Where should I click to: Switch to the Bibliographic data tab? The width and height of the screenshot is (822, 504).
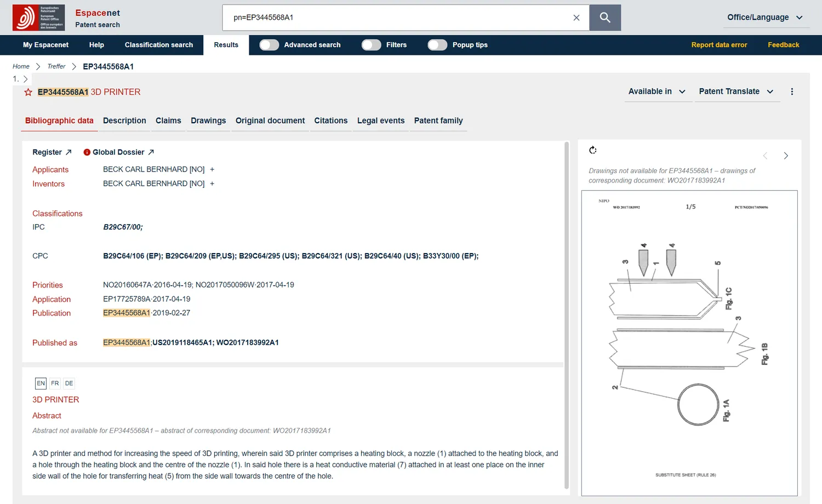(59, 121)
